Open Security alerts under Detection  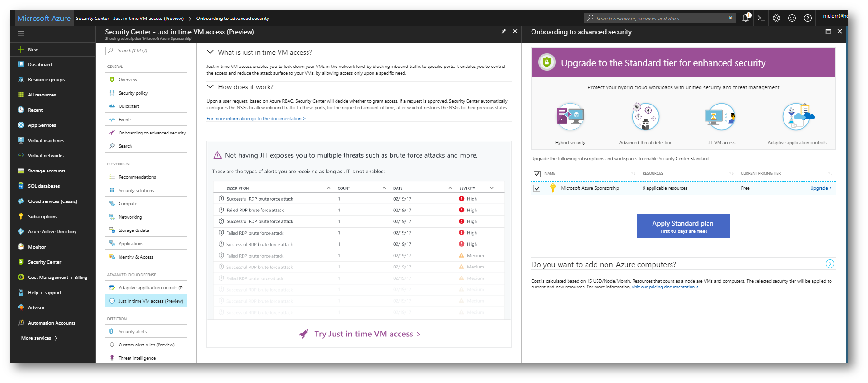[x=146, y=332]
